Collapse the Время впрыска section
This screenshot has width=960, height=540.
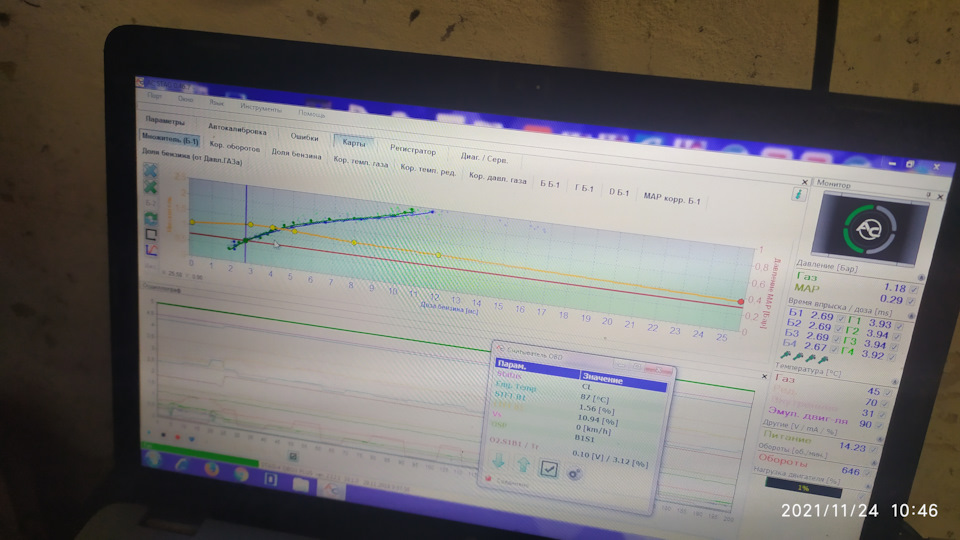(911, 316)
